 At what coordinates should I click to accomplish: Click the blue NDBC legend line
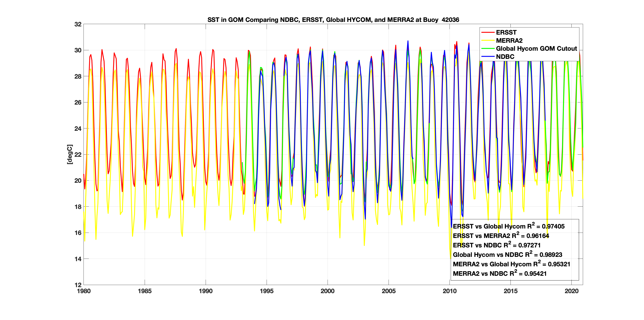pos(488,57)
